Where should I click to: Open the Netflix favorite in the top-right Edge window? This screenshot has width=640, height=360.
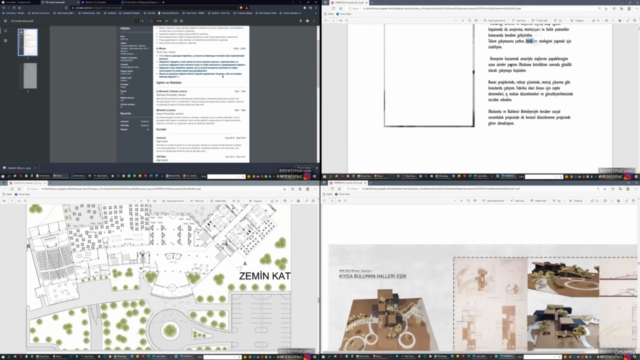tap(328, 14)
